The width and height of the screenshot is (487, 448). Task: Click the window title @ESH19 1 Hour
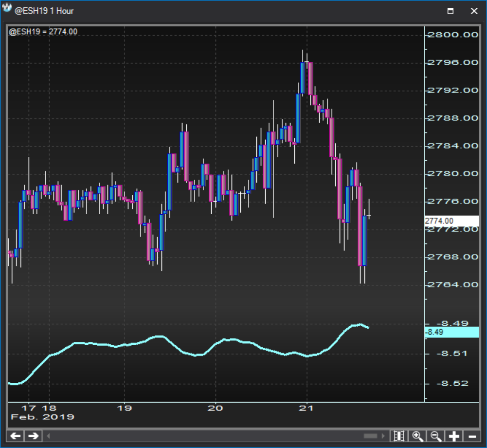(44, 11)
